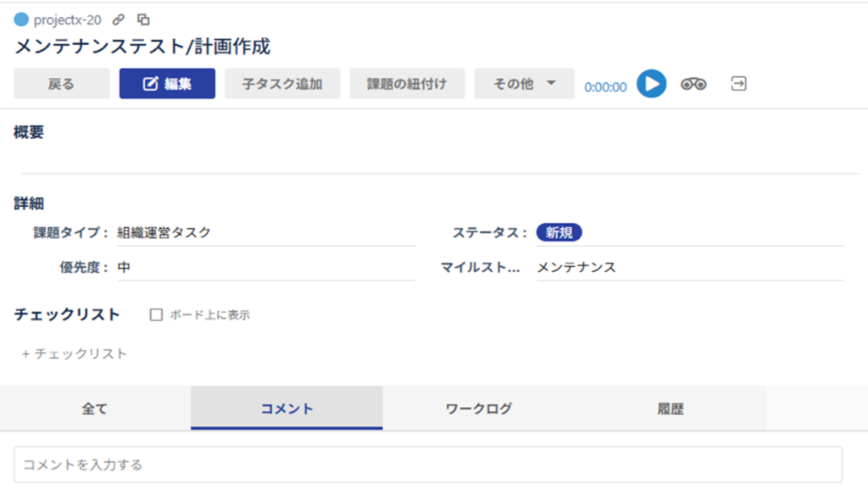Click the 戻る button
The width and height of the screenshot is (868, 495).
pyautogui.click(x=61, y=84)
